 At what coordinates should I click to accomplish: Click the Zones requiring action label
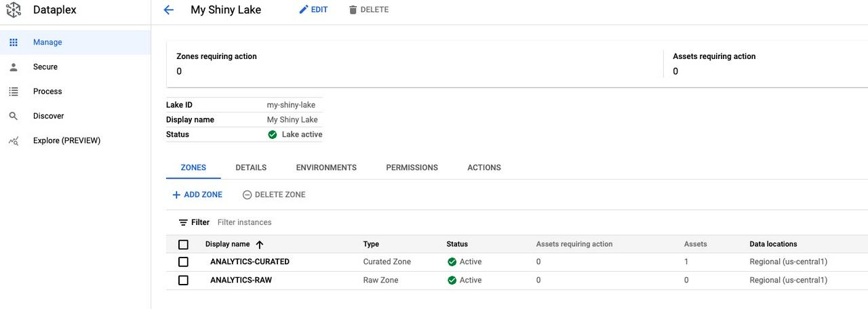[x=216, y=56]
